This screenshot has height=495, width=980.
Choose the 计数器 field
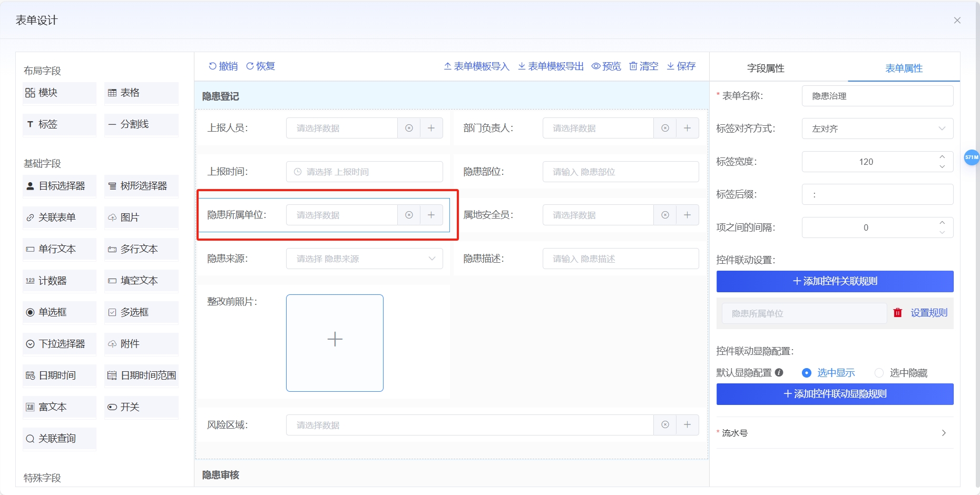(60, 281)
